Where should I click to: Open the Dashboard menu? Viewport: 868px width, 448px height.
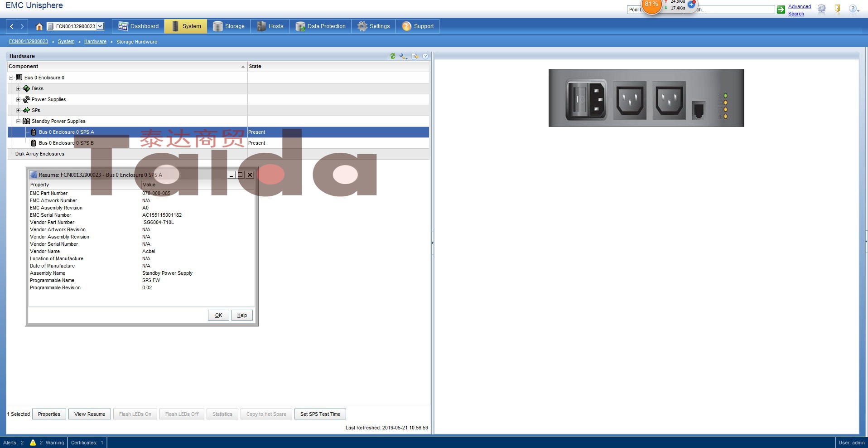point(138,26)
